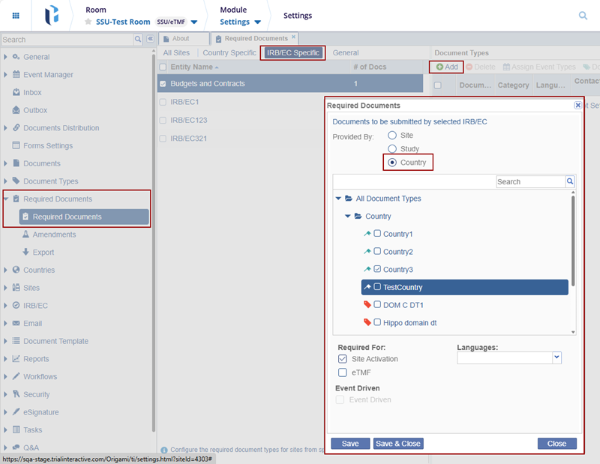Click the Add button in Document Types

447,66
